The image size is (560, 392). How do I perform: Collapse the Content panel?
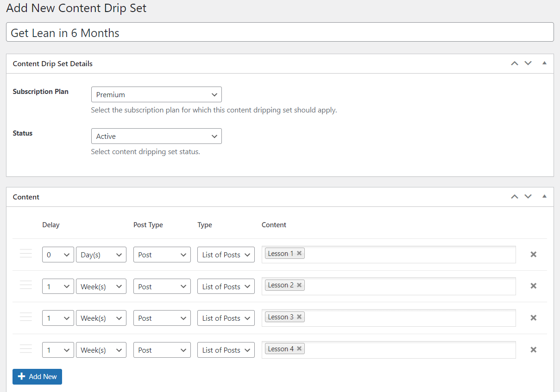pos(545,196)
